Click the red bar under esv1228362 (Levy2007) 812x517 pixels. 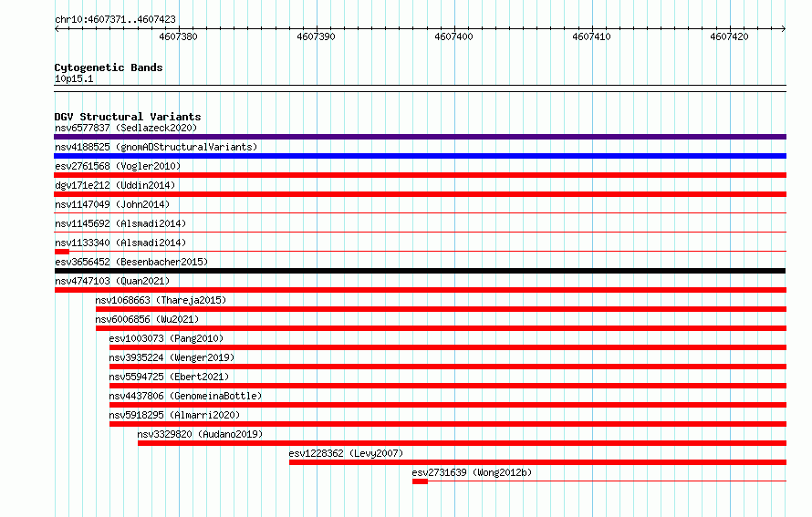(537, 462)
